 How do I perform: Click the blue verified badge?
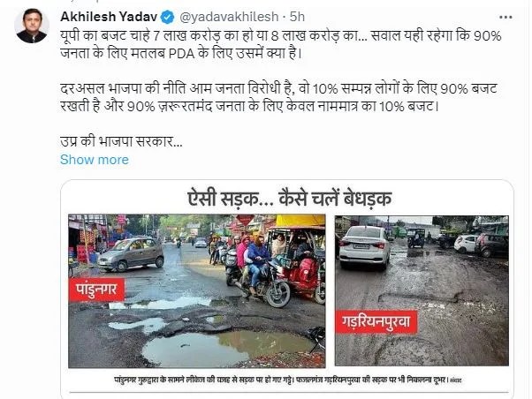(167, 17)
